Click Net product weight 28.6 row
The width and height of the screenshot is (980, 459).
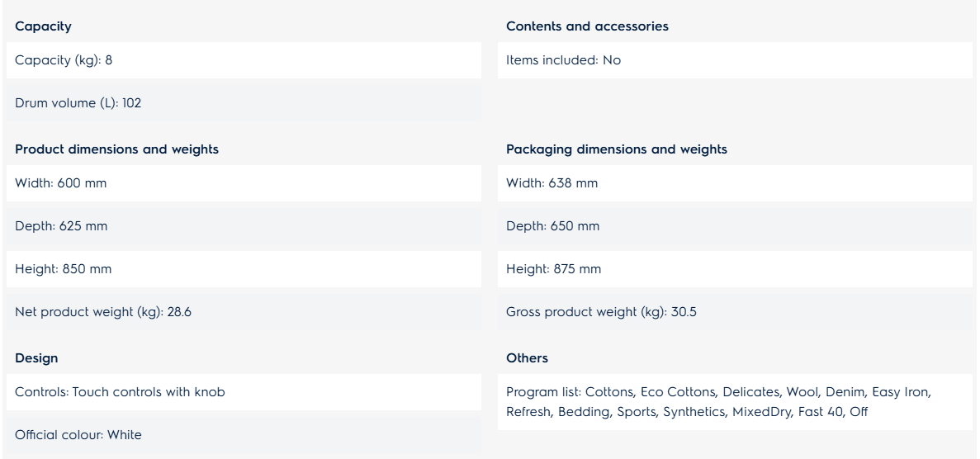point(244,312)
